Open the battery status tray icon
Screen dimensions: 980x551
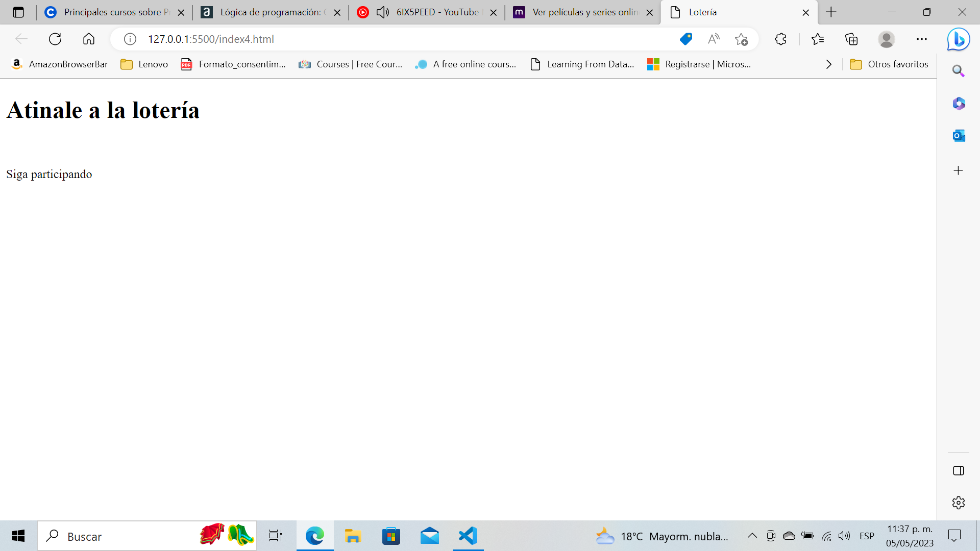point(807,536)
